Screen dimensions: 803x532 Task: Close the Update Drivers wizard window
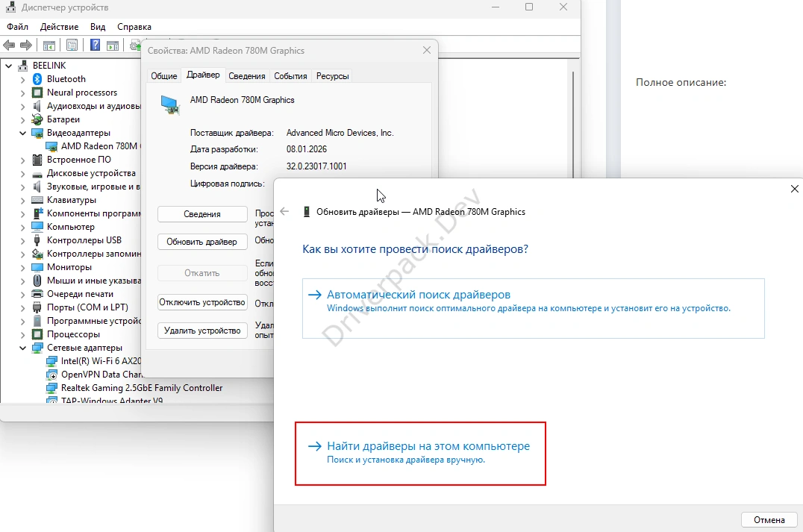(x=794, y=189)
